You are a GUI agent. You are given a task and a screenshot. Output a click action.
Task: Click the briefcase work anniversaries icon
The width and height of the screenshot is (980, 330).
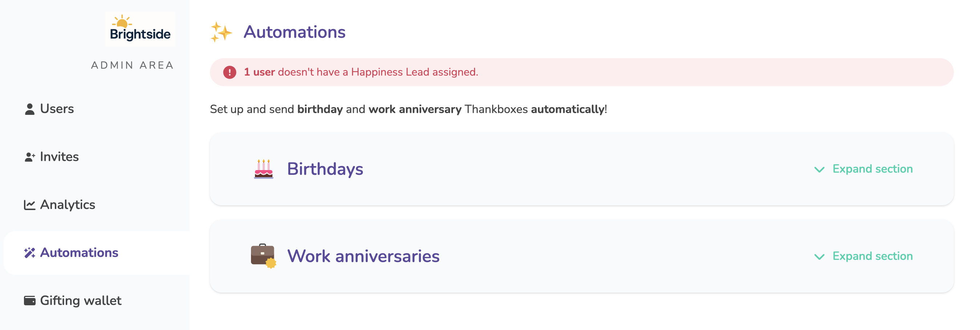coord(263,256)
